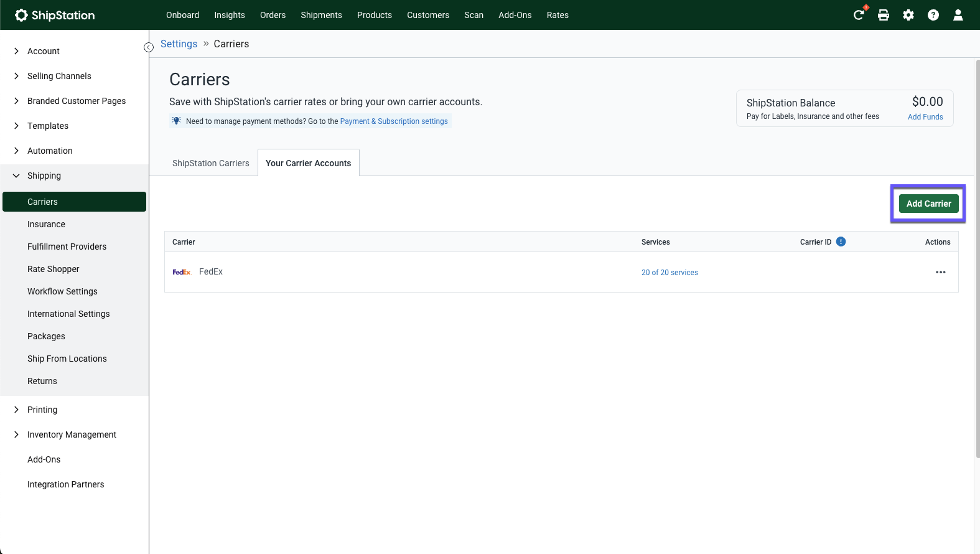Click the ShipStation logo
Viewport: 980px width, 554px height.
click(55, 15)
